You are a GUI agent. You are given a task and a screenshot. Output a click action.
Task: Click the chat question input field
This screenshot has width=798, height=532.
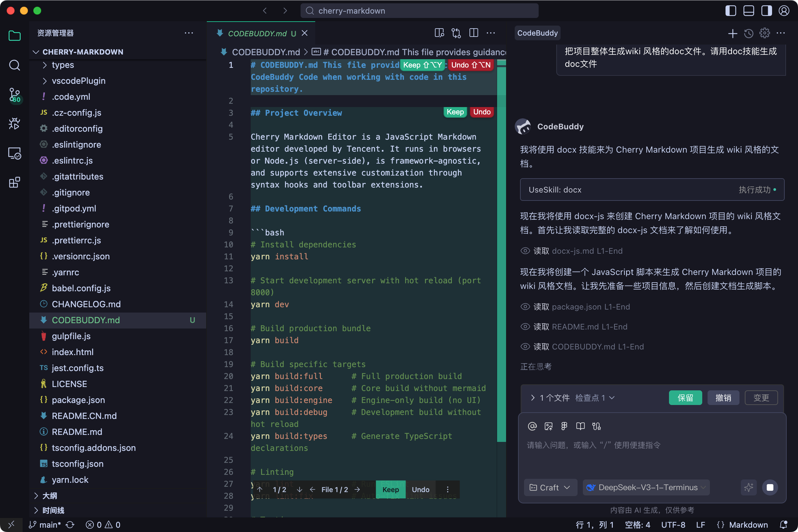tap(652, 445)
